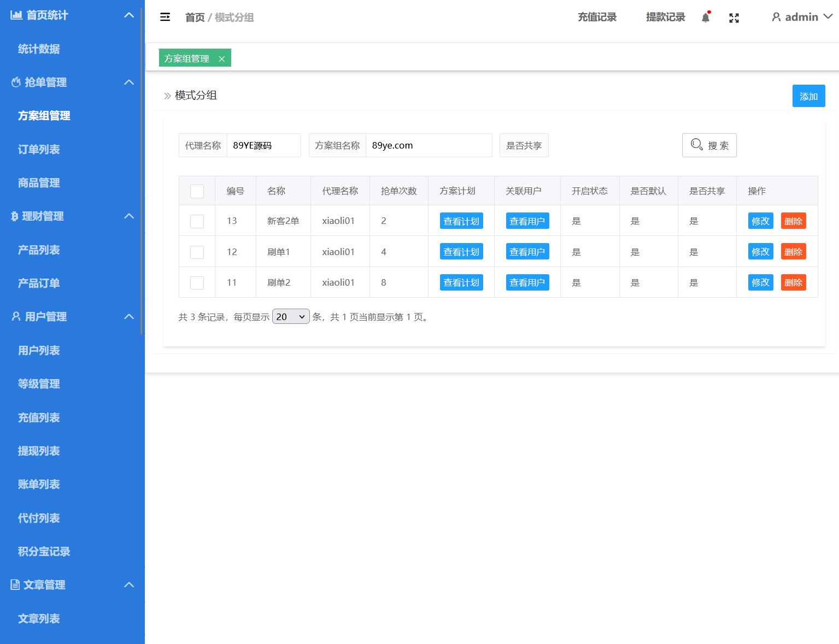The image size is (839, 644).
Task: Open the admin account dropdown arrow
Action: pyautogui.click(x=828, y=17)
